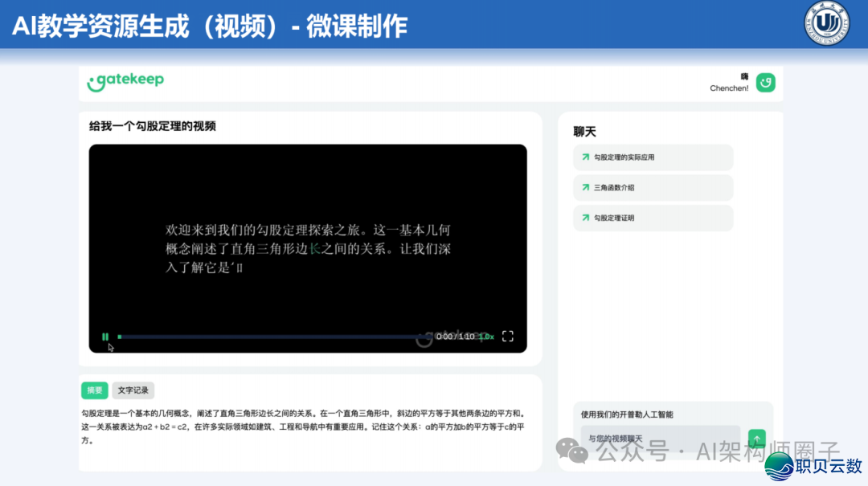The height and width of the screenshot is (486, 868).
Task: Open the 勾股定理证明 chat topic
Action: click(x=653, y=218)
